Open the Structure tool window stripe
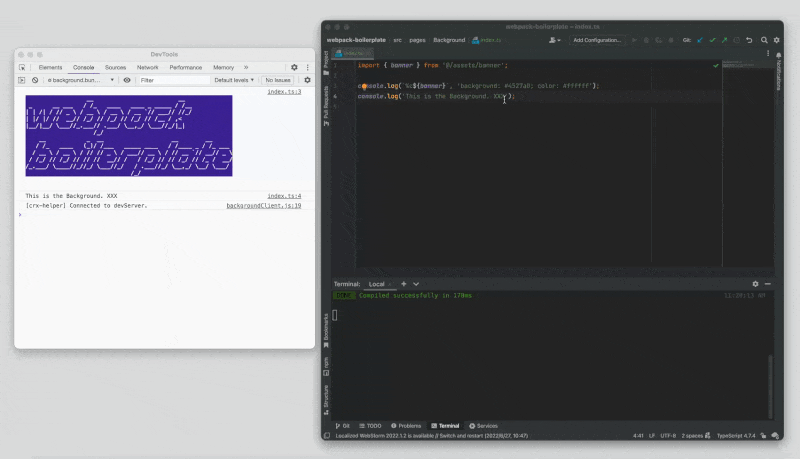This screenshot has height=459, width=800. click(326, 400)
